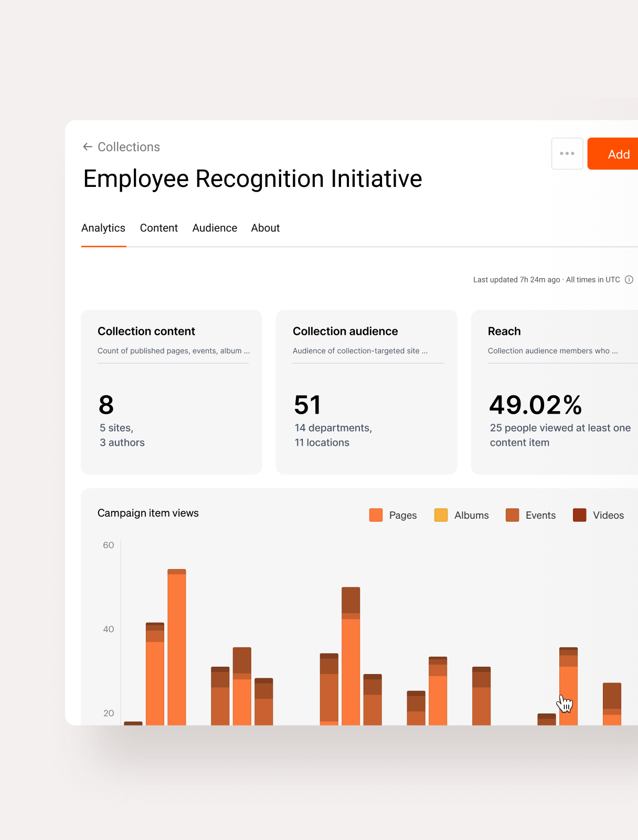
Task: Click '25 people viewed at least one' text
Action: click(x=560, y=428)
